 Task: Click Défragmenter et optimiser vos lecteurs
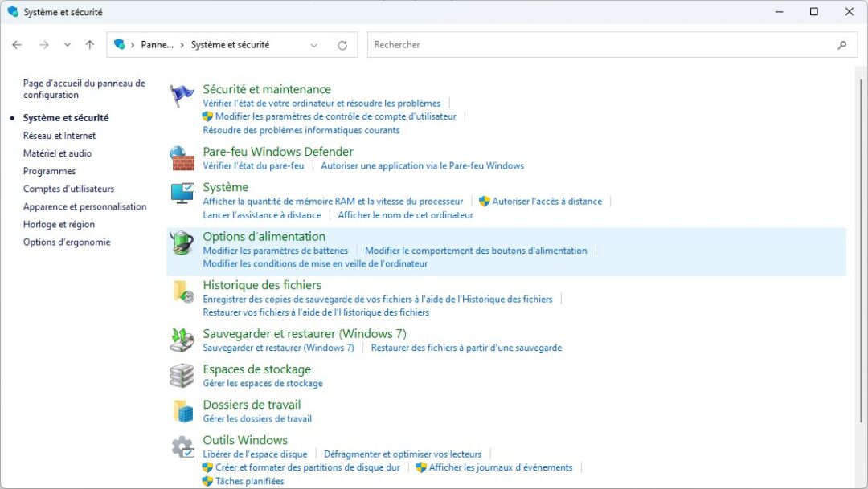403,454
